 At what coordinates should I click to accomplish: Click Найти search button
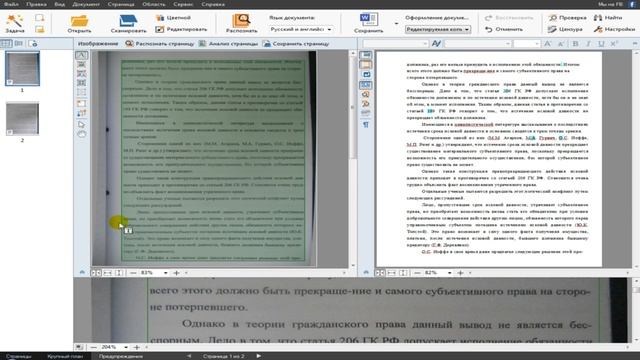click(608, 18)
